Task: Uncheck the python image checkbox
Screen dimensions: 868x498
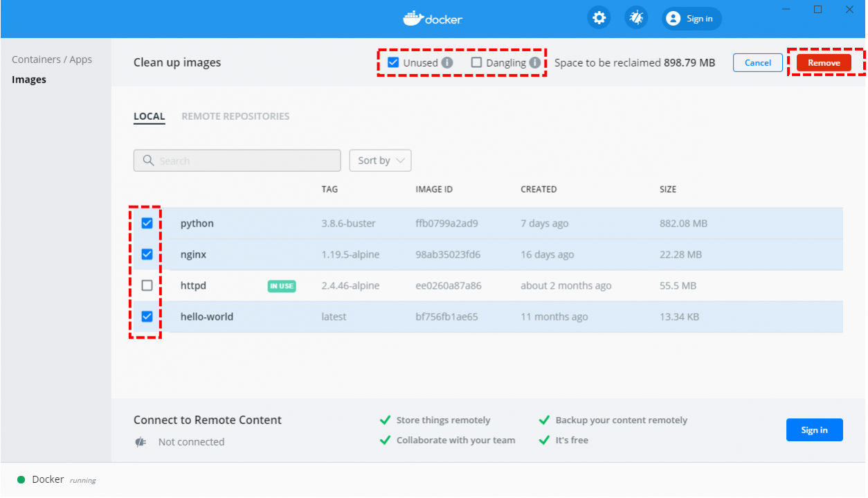Action: [x=147, y=223]
